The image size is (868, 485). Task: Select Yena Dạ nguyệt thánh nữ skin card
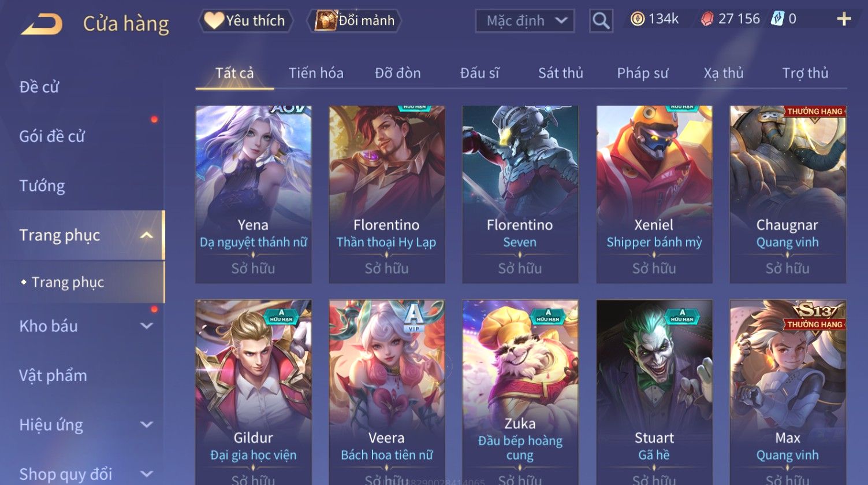click(254, 194)
